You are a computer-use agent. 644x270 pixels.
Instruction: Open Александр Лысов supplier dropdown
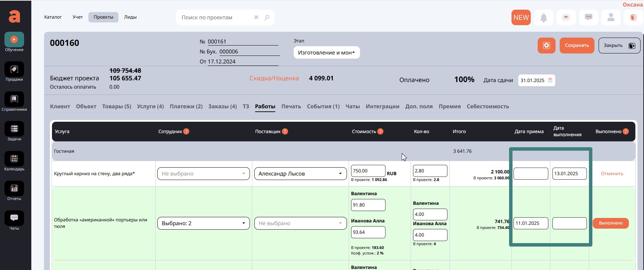[300, 174]
